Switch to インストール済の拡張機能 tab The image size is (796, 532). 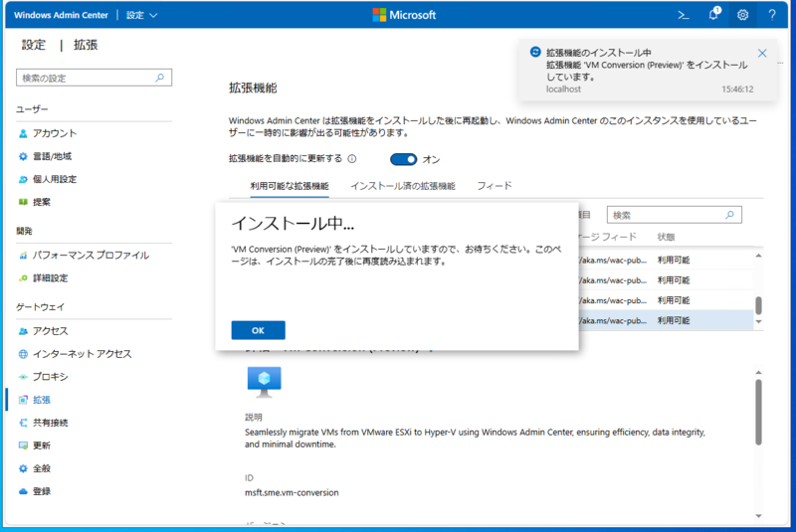pyautogui.click(x=403, y=186)
